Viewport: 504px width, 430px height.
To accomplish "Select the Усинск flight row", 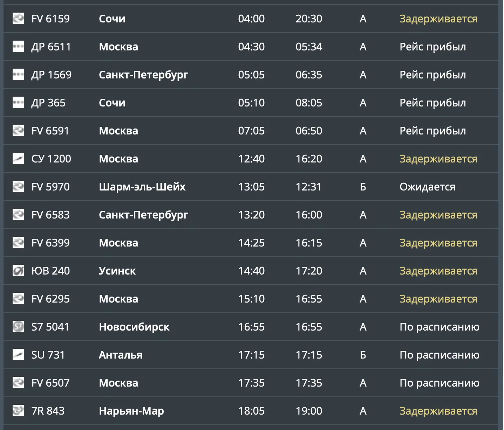I will 251,271.
